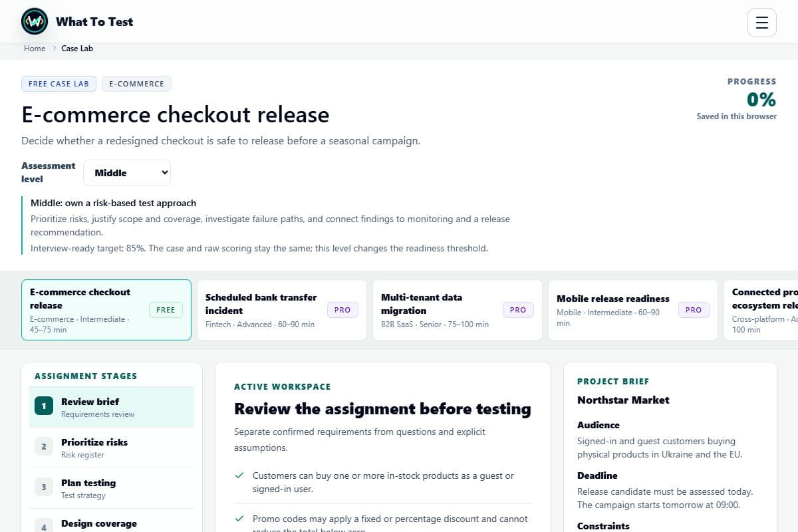Image resolution: width=798 pixels, height=532 pixels.
Task: Click the 'Constraints' heading in brief
Action: coord(603,526)
